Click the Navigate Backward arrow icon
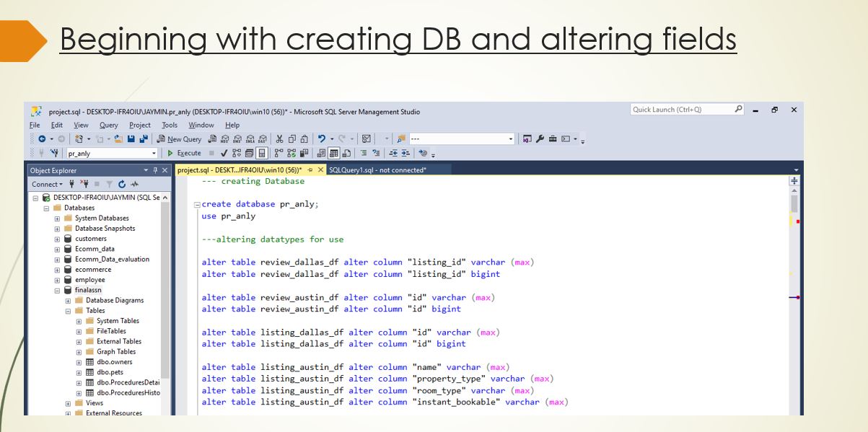The image size is (868, 432). 42,139
